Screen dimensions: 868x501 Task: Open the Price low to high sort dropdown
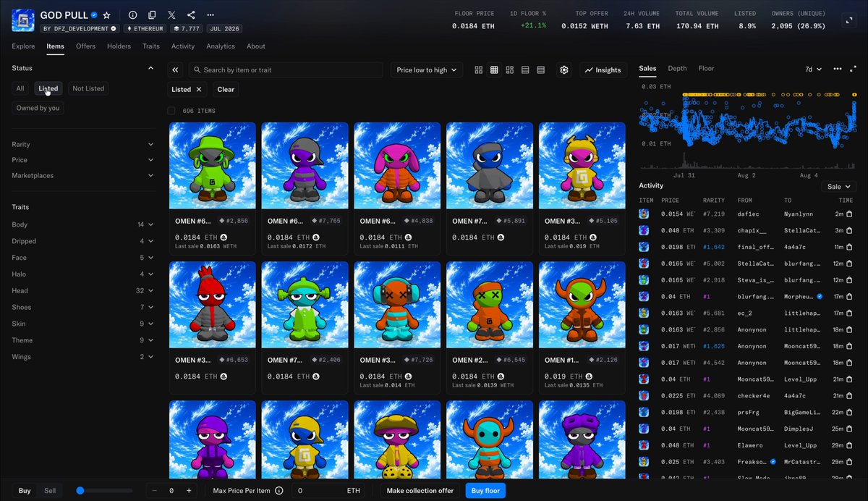point(427,70)
